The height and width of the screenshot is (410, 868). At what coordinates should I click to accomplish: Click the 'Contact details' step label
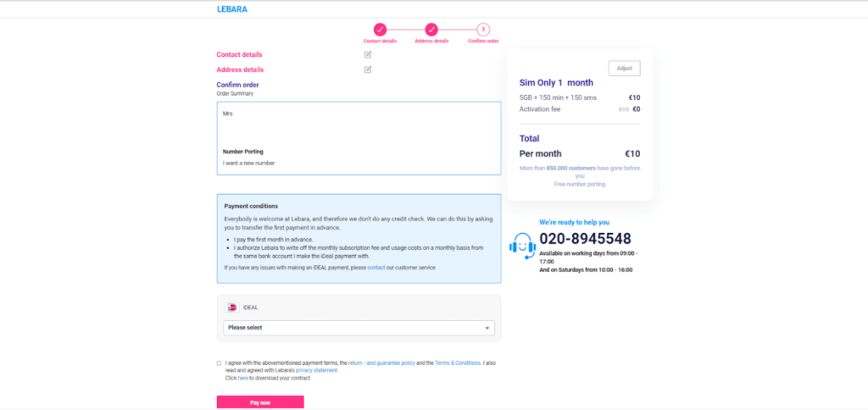point(380,41)
